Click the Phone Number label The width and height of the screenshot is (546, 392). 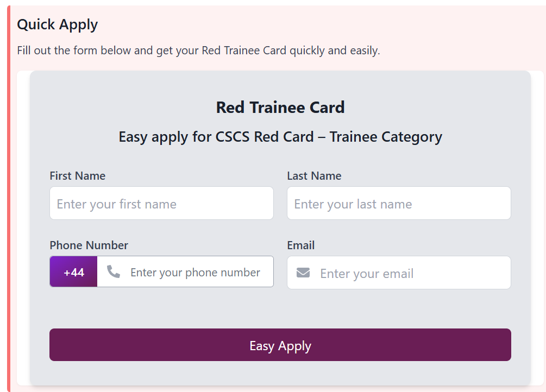pyautogui.click(x=89, y=245)
